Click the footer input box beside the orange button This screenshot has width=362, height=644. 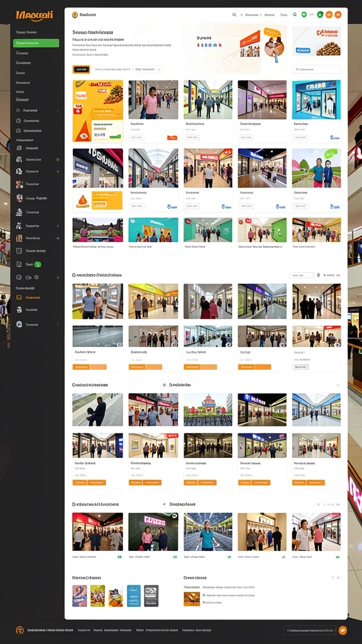[310, 630]
